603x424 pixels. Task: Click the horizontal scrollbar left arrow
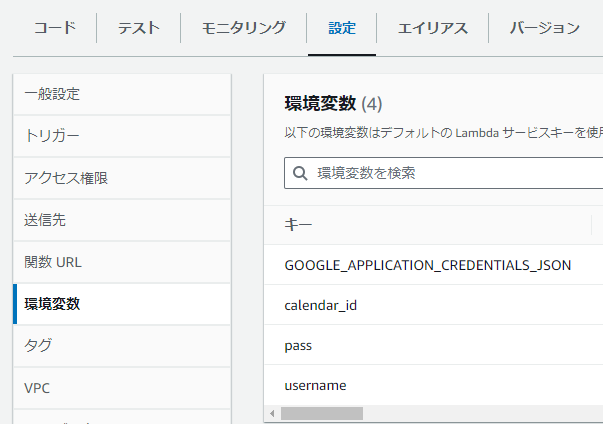tap(272, 414)
